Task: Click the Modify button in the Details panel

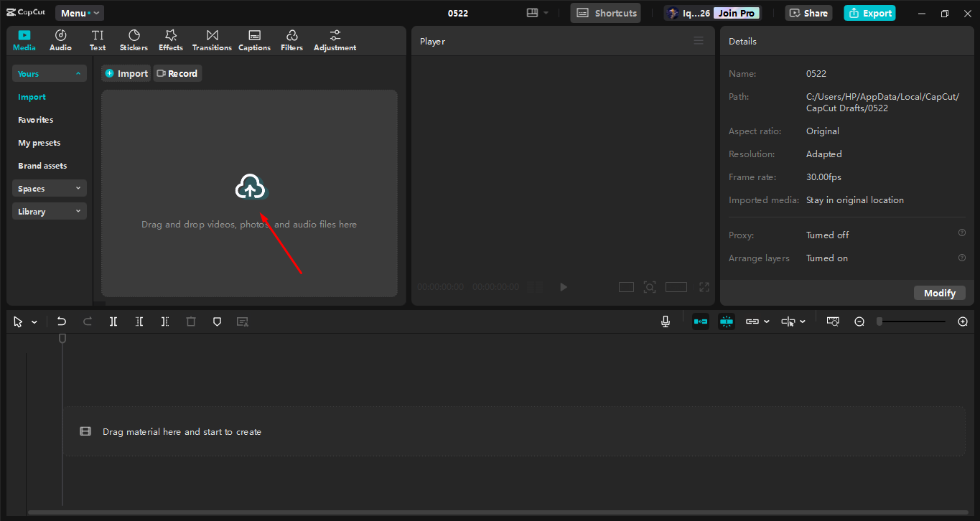Action: [939, 293]
